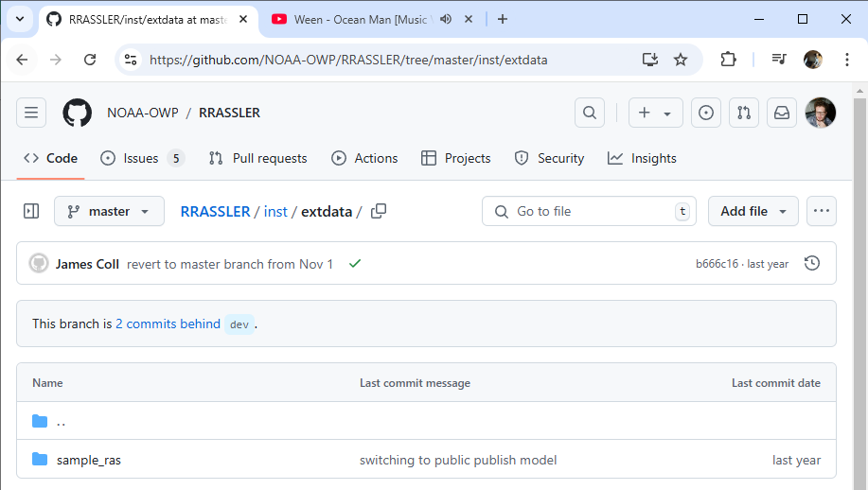Click the GitHub Octocat logo
Image resolution: width=868 pixels, height=490 pixels.
pyautogui.click(x=77, y=113)
